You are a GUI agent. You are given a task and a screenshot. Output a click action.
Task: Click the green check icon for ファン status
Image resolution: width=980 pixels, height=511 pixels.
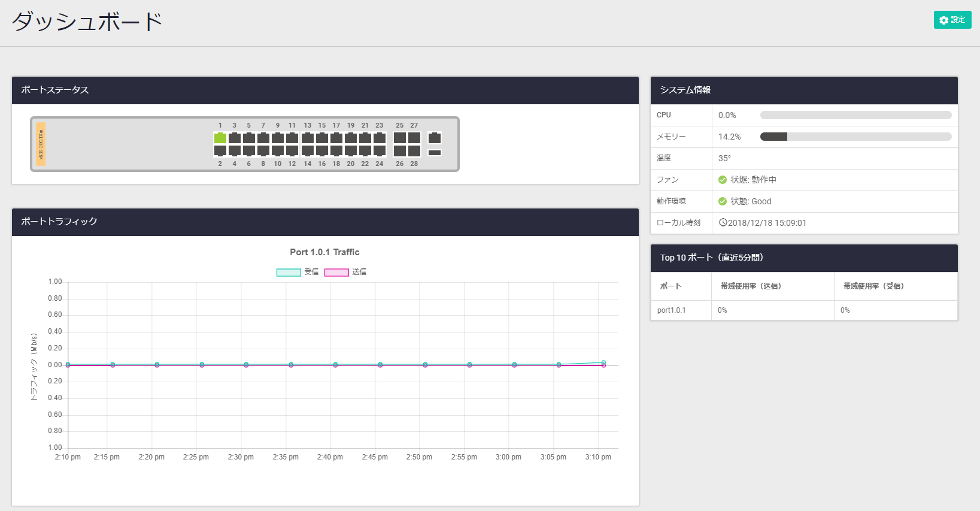(723, 180)
